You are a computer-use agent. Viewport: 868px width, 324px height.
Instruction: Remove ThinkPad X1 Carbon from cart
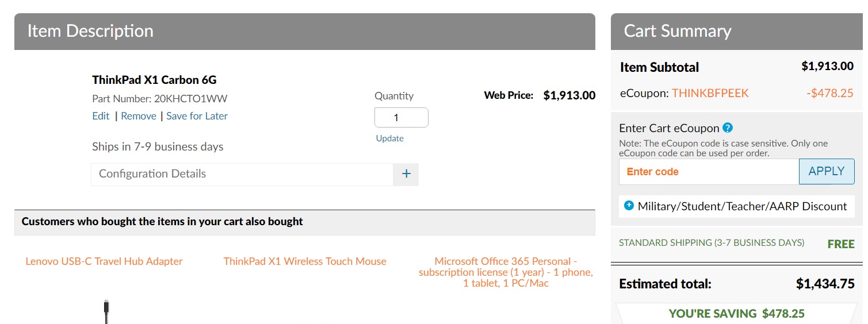[x=139, y=116]
